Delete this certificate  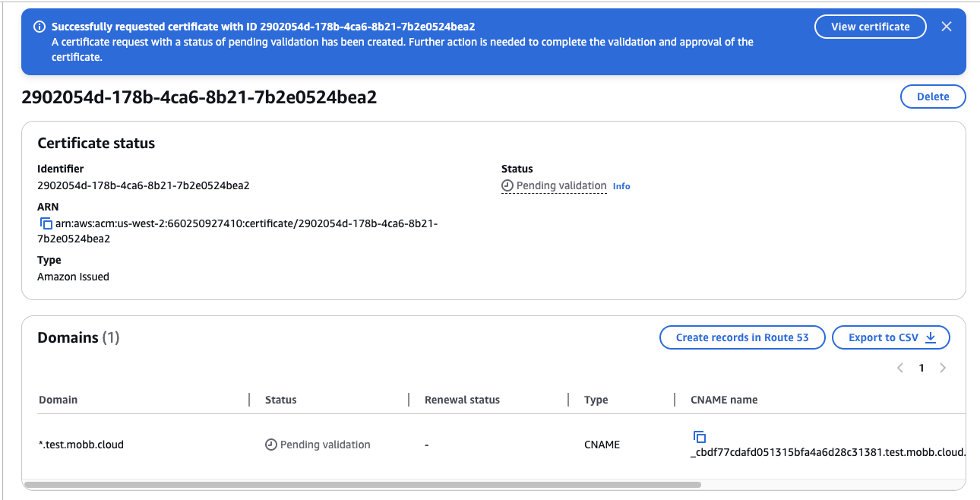click(932, 97)
